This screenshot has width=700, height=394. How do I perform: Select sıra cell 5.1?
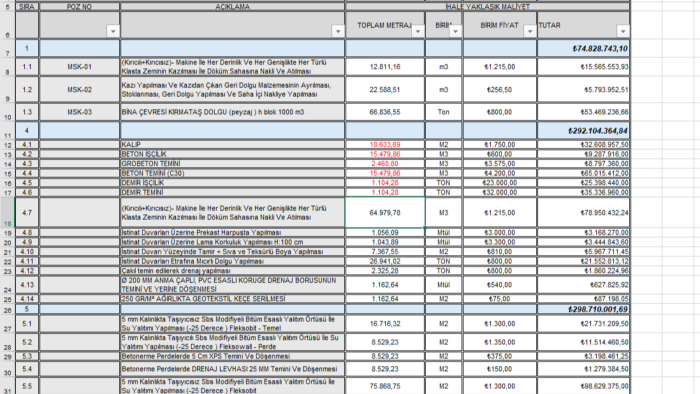(x=27, y=323)
